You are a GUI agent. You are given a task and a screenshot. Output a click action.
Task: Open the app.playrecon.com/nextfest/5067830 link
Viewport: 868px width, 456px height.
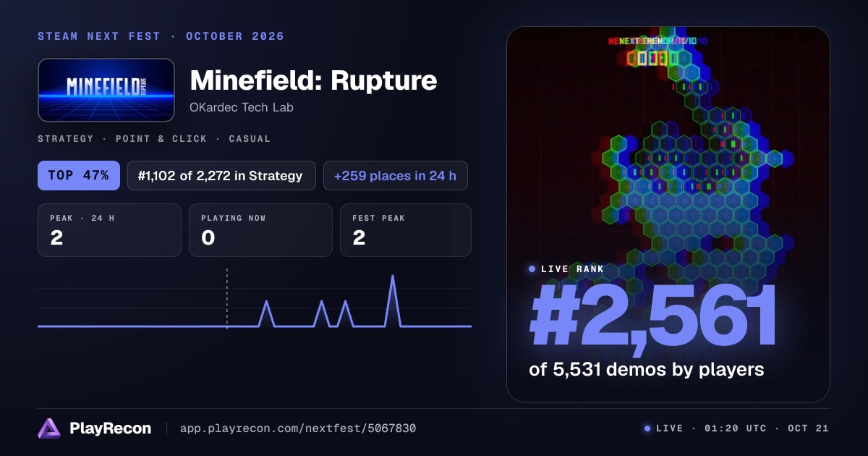click(297, 428)
